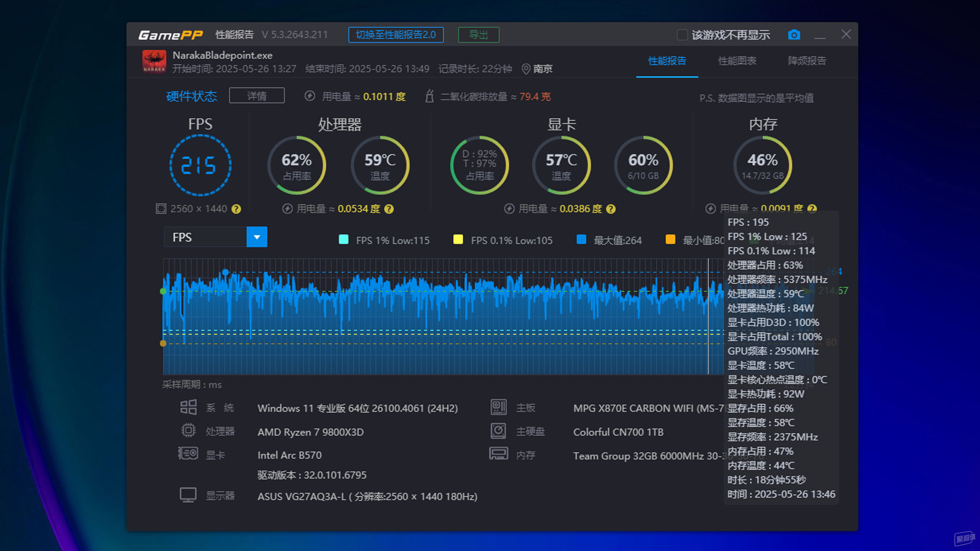The height and width of the screenshot is (551, 980).
Task: Click 切换至性能报告2.0 button
Action: pos(396,35)
